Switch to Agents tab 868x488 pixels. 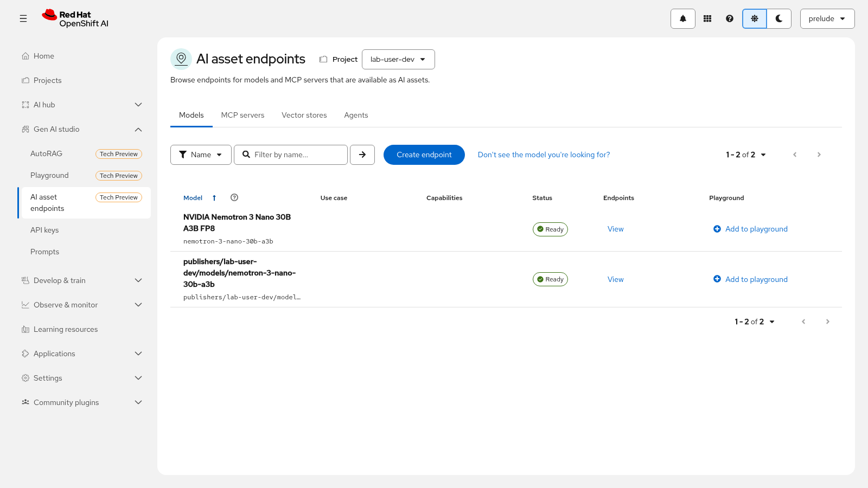[x=356, y=115]
